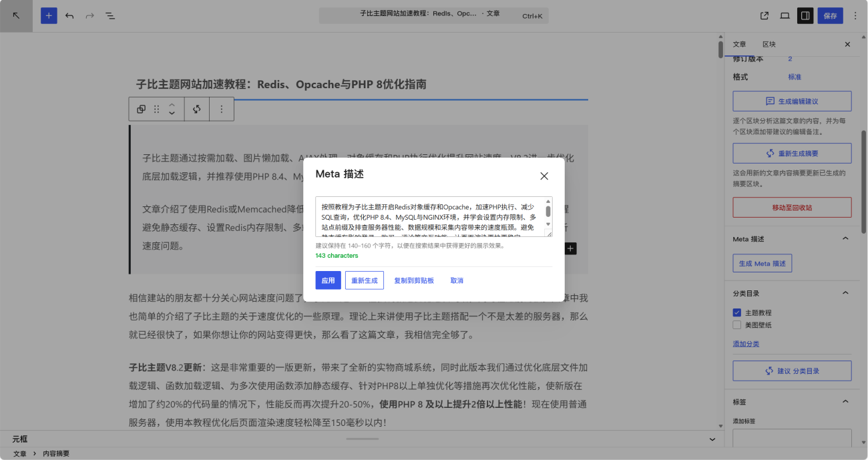Click 内容摘要 in the breadcrumb
This screenshot has height=460, width=868.
tap(56, 454)
